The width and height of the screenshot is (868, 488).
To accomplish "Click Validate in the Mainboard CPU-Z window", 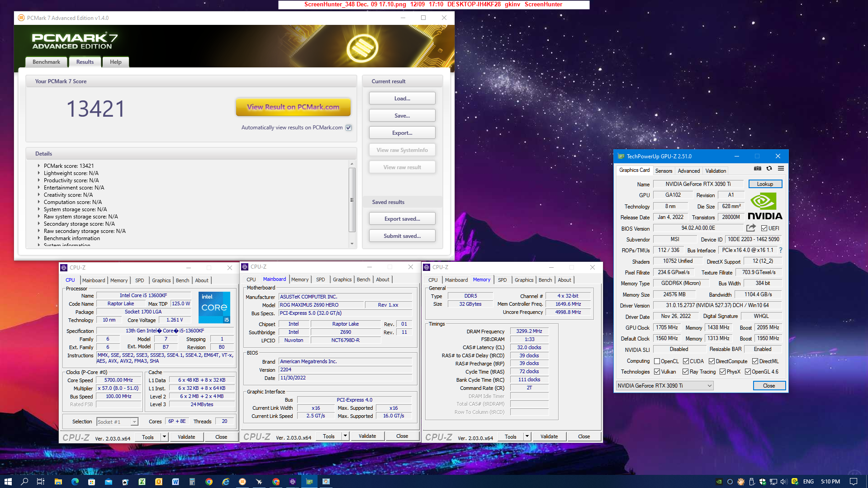I will (x=367, y=436).
